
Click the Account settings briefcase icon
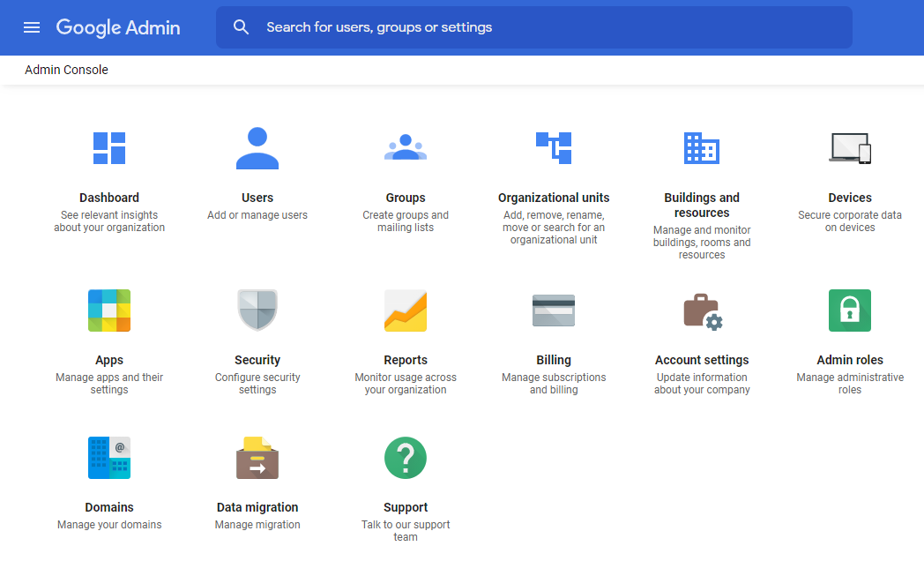pos(702,310)
